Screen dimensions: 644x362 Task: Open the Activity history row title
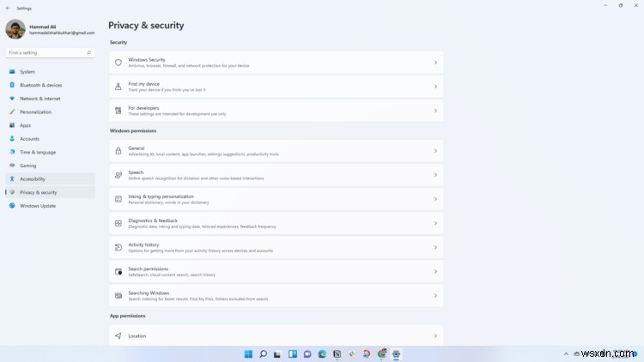point(143,244)
